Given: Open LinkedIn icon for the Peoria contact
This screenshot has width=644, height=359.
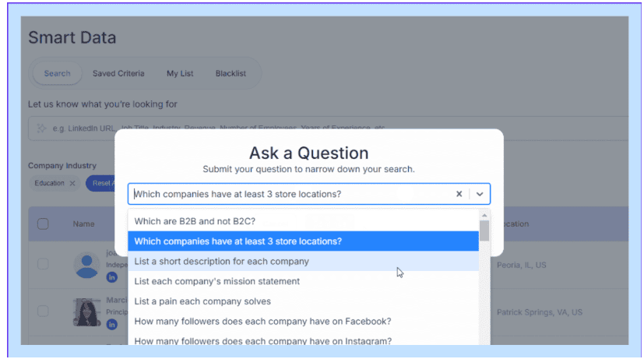Looking at the screenshot, I should [x=111, y=277].
